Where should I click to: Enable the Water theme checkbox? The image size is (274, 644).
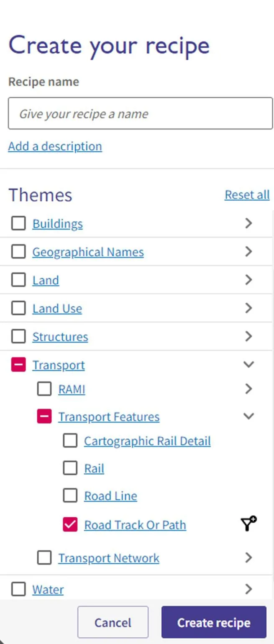(18, 589)
